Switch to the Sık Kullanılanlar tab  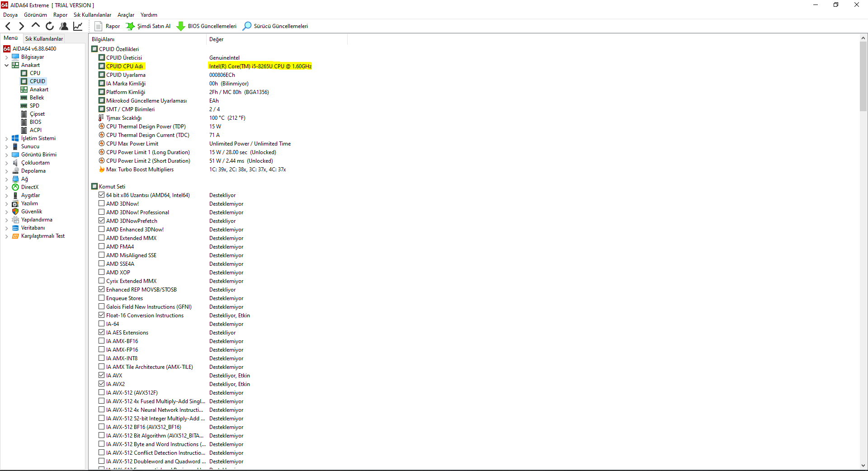44,39
